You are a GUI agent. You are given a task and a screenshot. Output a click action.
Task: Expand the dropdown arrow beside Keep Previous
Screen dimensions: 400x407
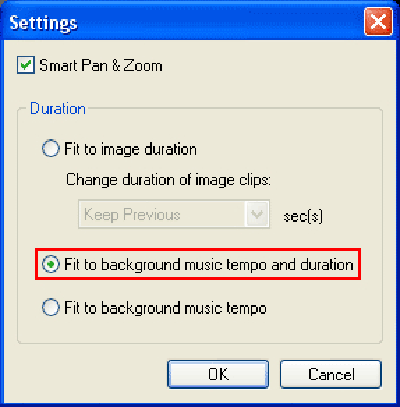tap(257, 214)
